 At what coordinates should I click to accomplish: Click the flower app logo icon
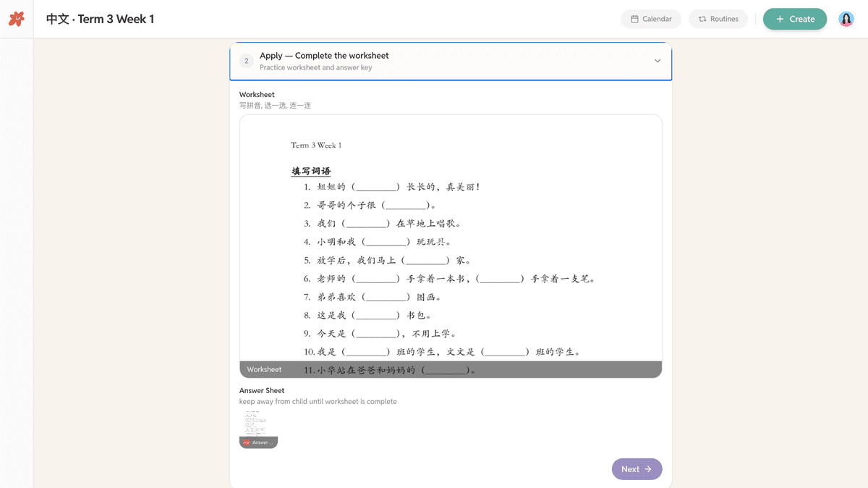17,19
